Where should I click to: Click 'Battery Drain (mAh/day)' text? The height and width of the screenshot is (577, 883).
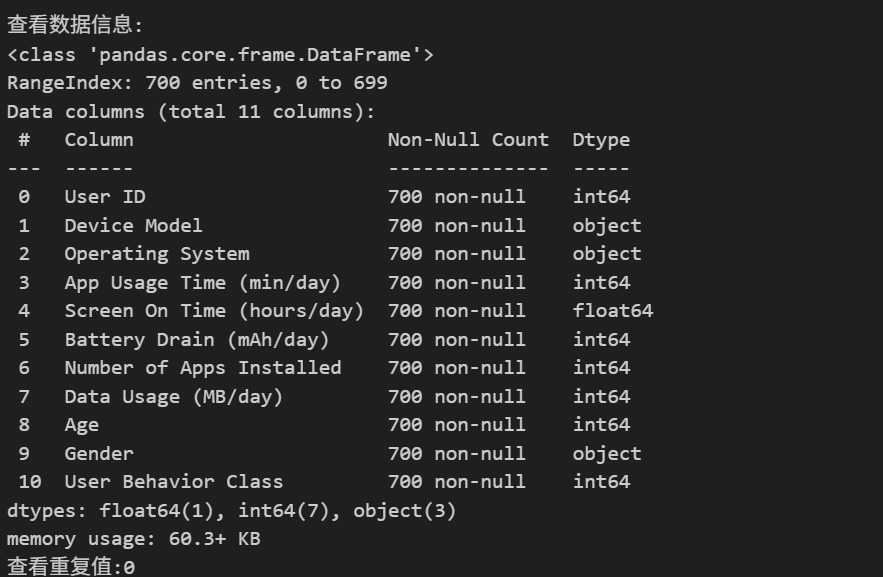click(197, 340)
